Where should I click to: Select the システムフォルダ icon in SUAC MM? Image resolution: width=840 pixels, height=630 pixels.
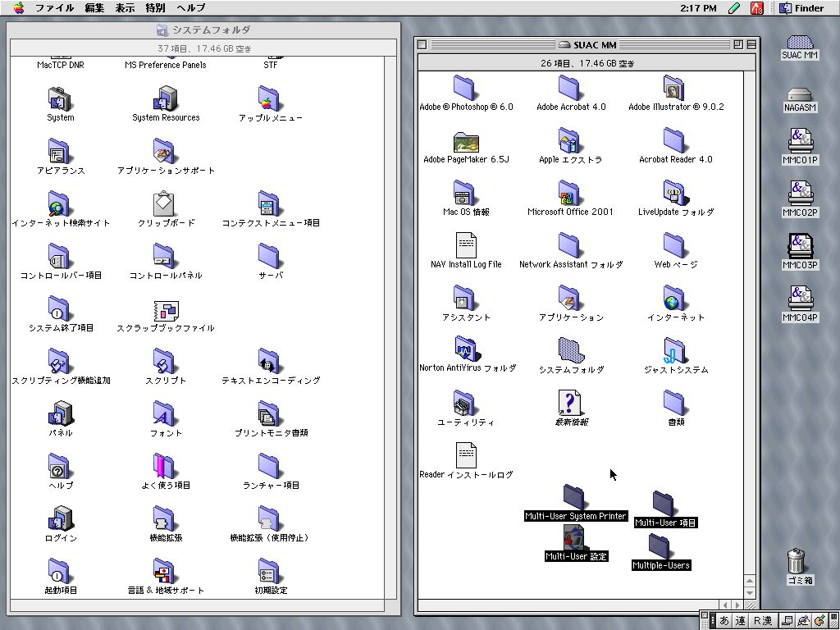(x=571, y=350)
